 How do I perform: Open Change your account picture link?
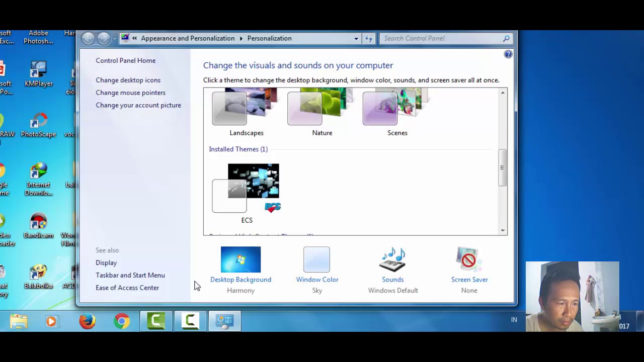(138, 105)
